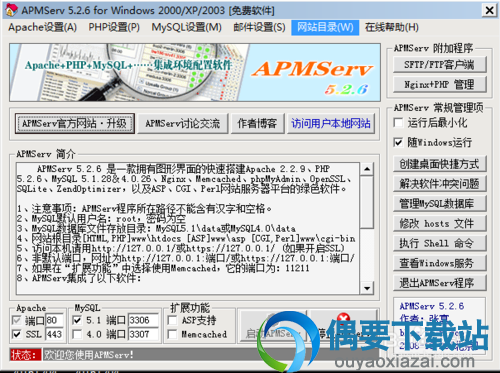Enable ASP支持 checkbox

172,320
